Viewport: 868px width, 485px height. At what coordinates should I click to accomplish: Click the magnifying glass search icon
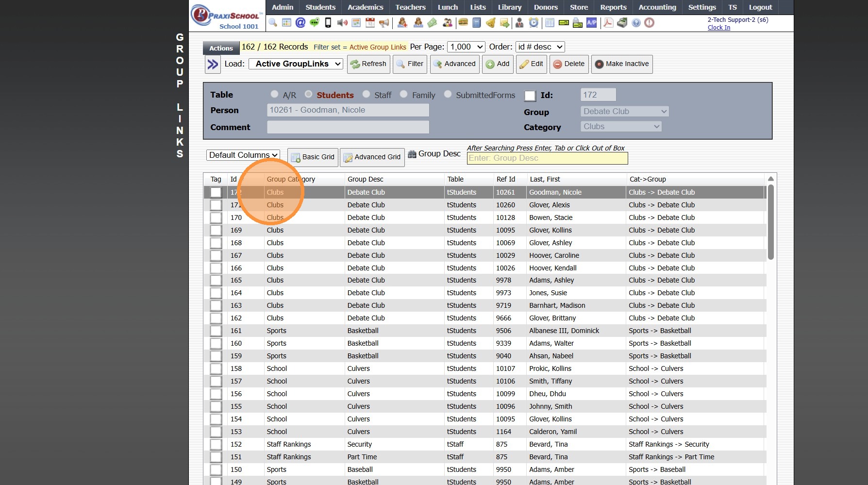[273, 23]
